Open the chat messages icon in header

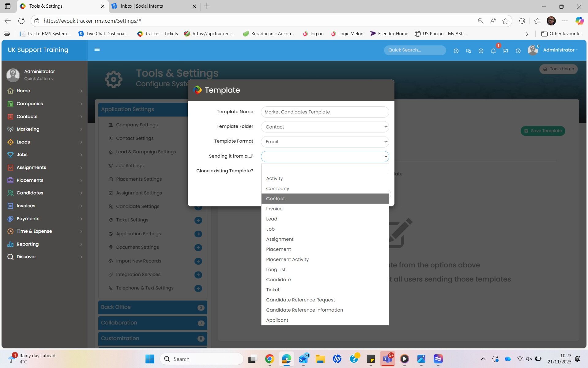click(468, 51)
